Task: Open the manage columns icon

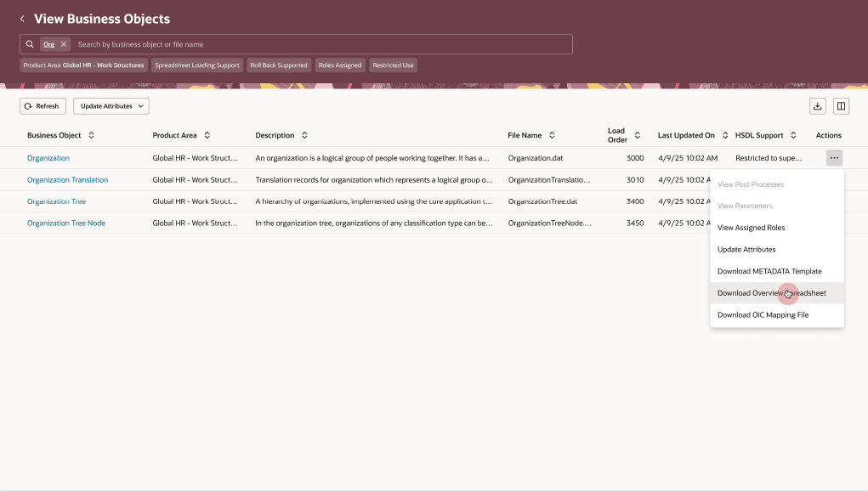Action: (841, 105)
